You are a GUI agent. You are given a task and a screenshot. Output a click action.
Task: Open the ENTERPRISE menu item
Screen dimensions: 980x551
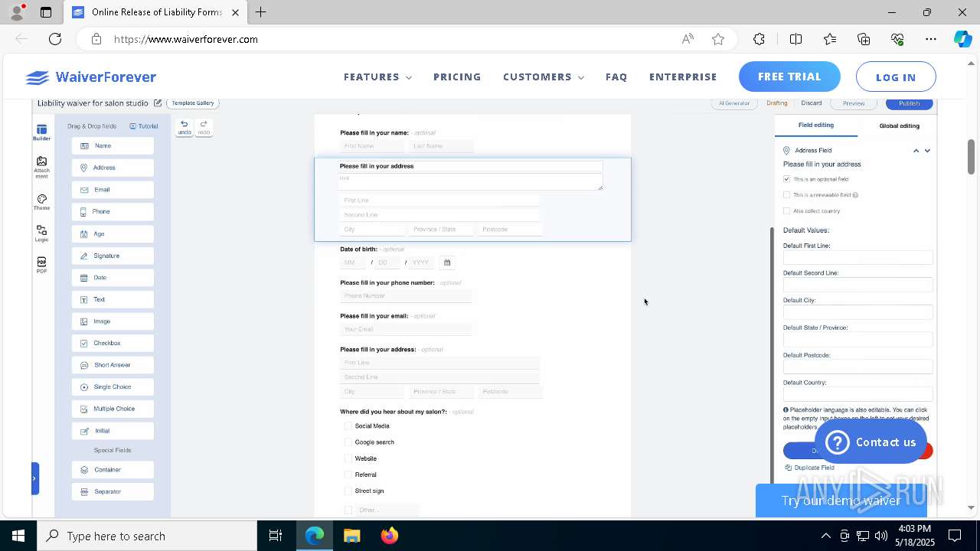click(683, 77)
